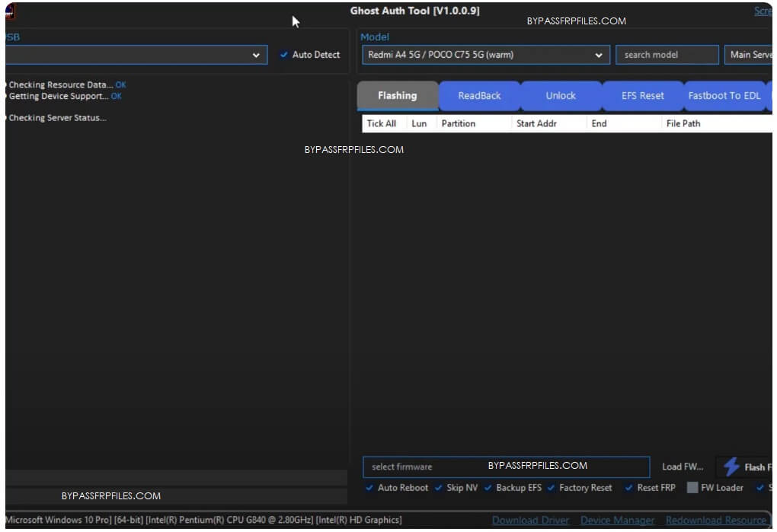
Task: Click the Checking Server Status log line
Action: (x=57, y=118)
